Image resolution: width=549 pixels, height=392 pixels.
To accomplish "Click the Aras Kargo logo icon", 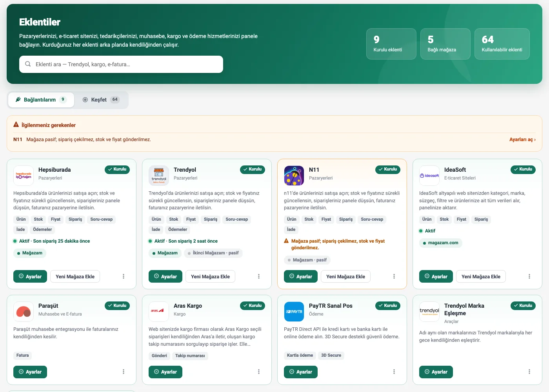I will 159,312.
